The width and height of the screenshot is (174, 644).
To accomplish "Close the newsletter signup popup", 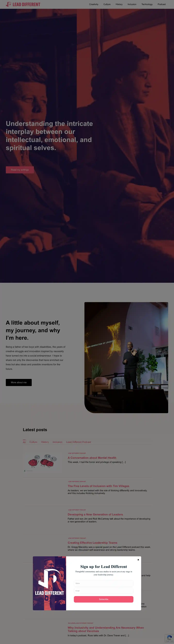I will [x=138, y=560].
